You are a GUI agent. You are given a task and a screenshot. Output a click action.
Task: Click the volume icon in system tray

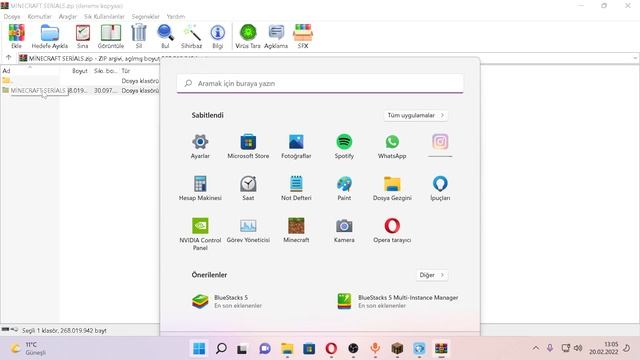[578, 348]
